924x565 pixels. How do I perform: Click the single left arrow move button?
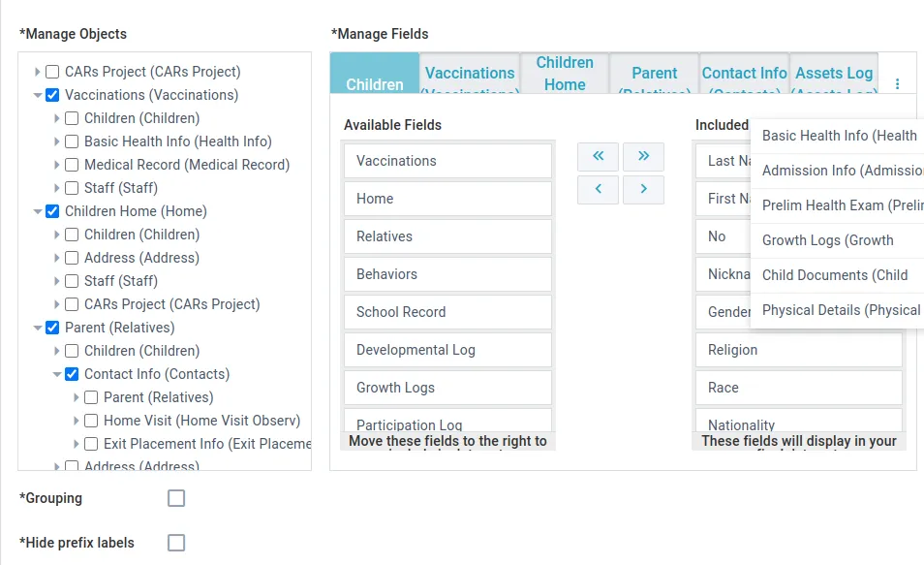[x=598, y=189]
